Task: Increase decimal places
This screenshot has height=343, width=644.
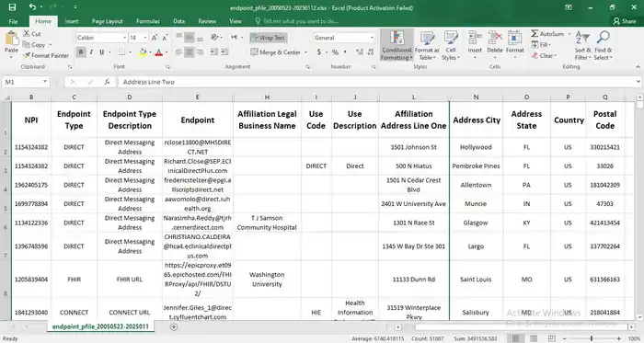Action: click(x=360, y=52)
